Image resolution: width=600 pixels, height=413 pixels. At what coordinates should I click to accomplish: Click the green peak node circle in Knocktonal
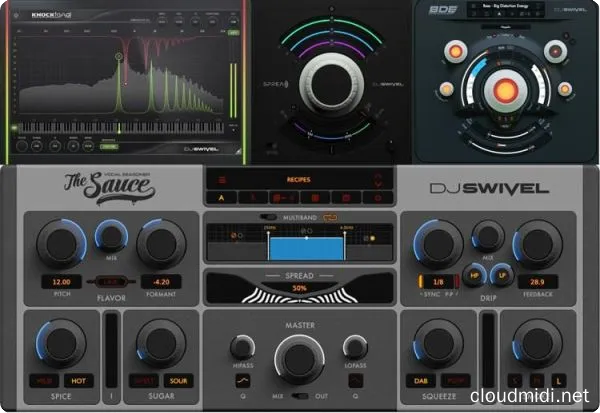[119, 57]
